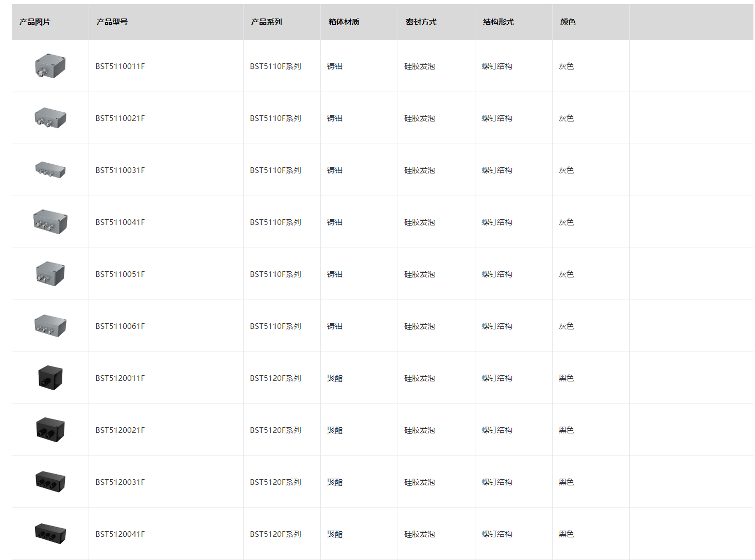Open the BST5110051F gray box thumbnail
The height and width of the screenshot is (560, 755).
pyautogui.click(x=50, y=274)
